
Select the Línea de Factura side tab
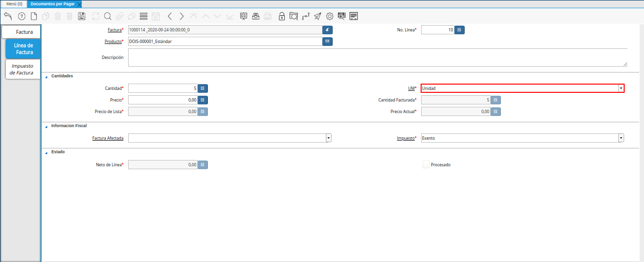point(23,49)
